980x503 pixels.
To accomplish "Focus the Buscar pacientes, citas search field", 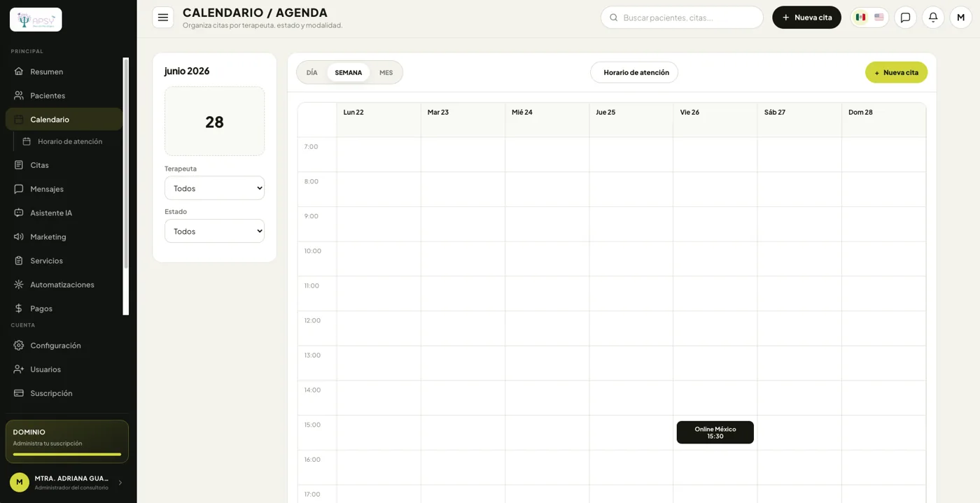I will 682,17.
